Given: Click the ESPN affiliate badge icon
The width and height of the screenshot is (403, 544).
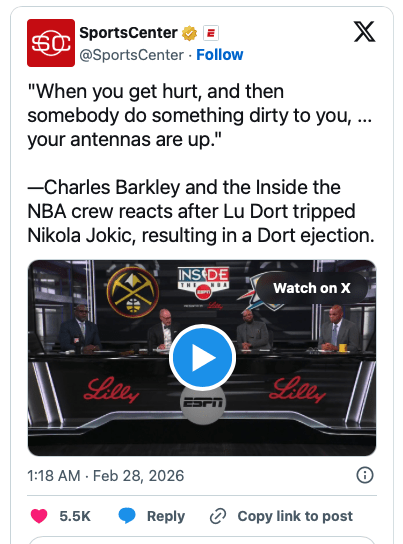Looking at the screenshot, I should 211,33.
